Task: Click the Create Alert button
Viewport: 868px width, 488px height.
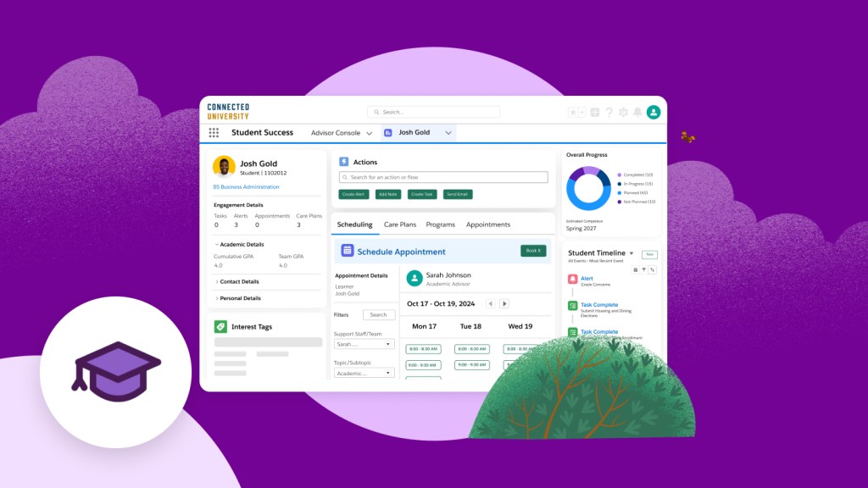Action: click(353, 194)
